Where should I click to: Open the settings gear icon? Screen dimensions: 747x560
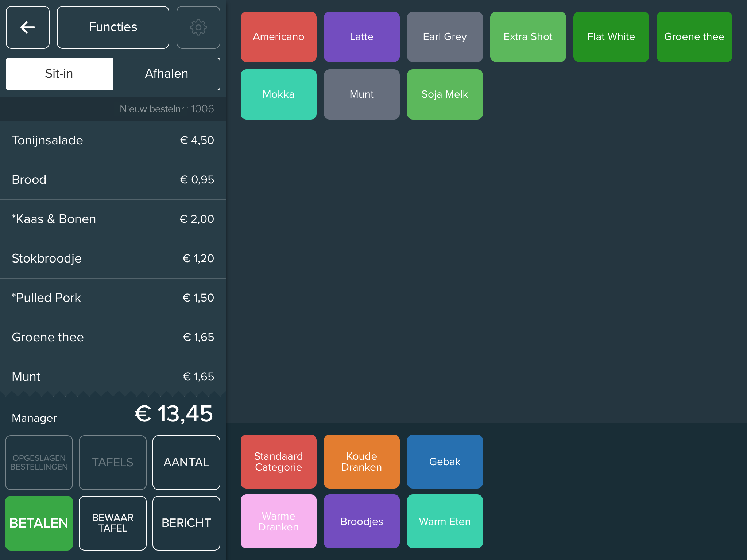(198, 27)
